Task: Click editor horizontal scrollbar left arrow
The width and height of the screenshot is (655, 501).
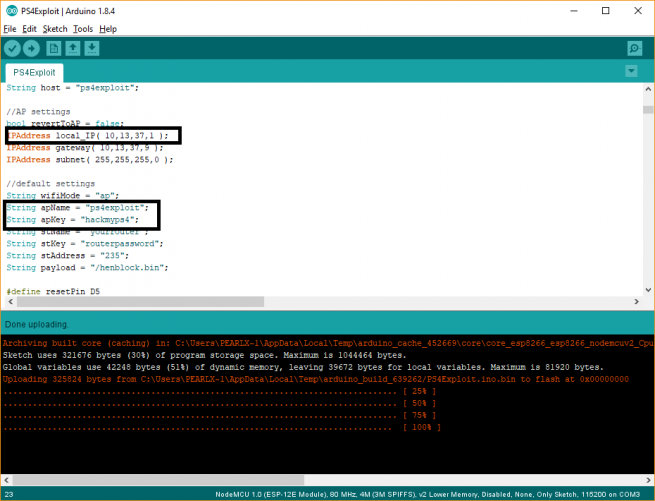Action: coord(10,302)
